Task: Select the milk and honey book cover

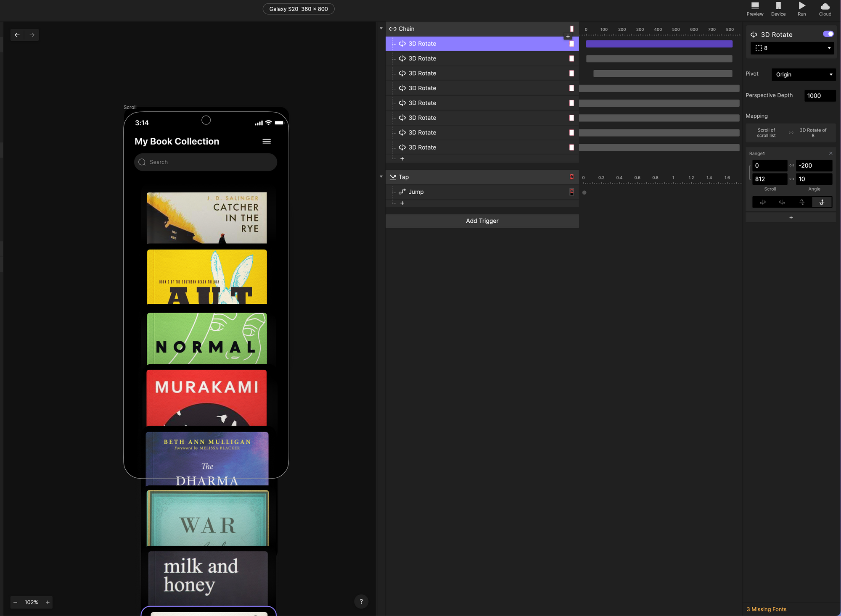Action: [x=208, y=579]
